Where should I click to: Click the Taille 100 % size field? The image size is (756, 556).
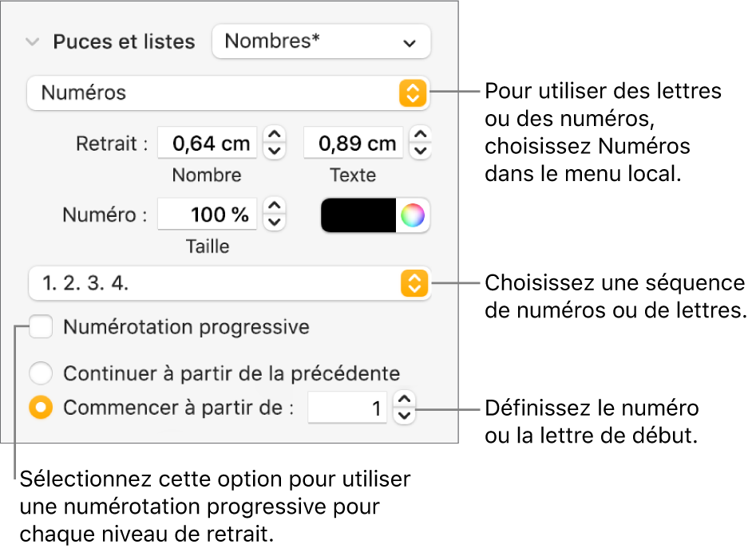click(208, 215)
